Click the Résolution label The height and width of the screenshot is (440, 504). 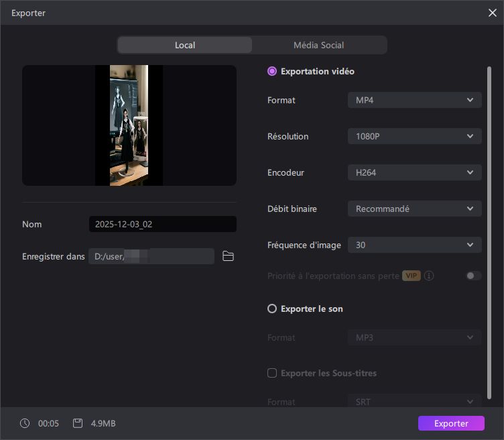pyautogui.click(x=288, y=136)
